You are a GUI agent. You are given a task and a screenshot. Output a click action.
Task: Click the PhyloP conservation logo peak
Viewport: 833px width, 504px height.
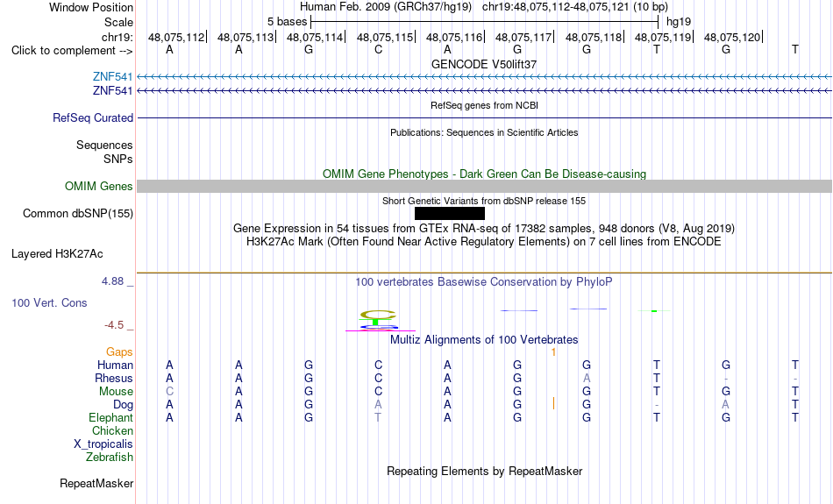378,320
